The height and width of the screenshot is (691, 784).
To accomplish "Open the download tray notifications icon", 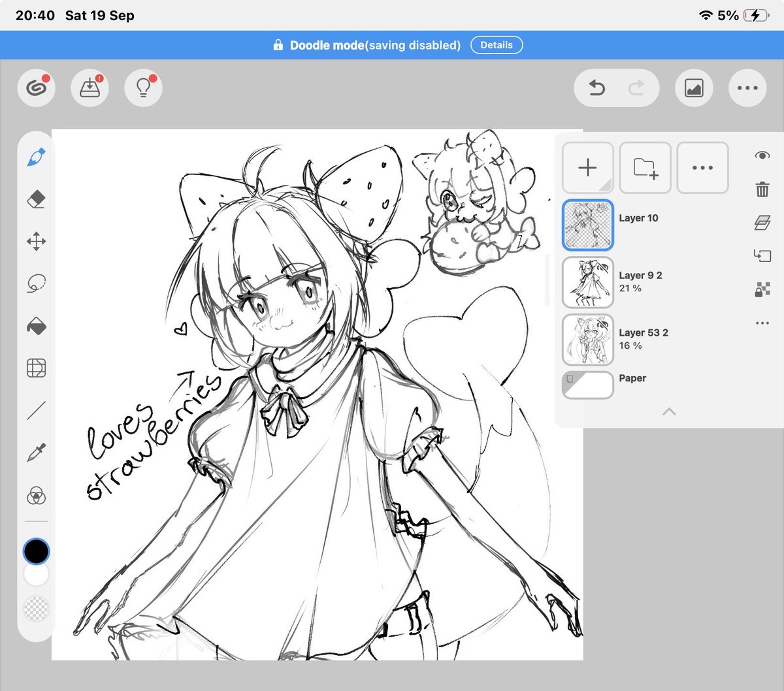I will point(90,88).
